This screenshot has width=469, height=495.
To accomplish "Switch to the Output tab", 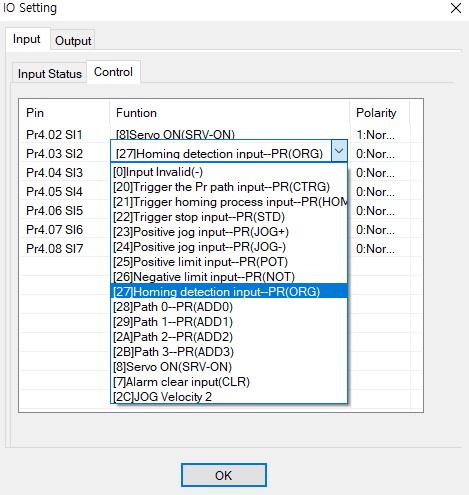I will coord(73,41).
